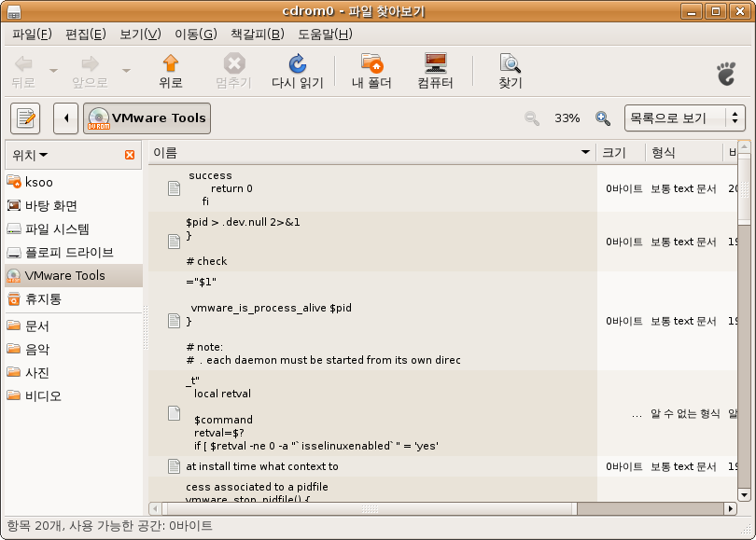Zoom out with the minus magnifier
Screen dimensions: 756x540
(x=532, y=118)
